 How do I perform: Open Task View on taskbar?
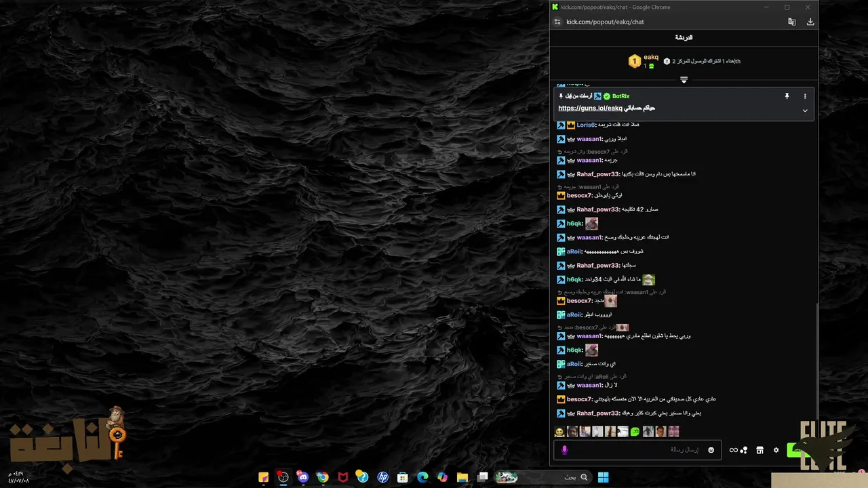click(483, 477)
